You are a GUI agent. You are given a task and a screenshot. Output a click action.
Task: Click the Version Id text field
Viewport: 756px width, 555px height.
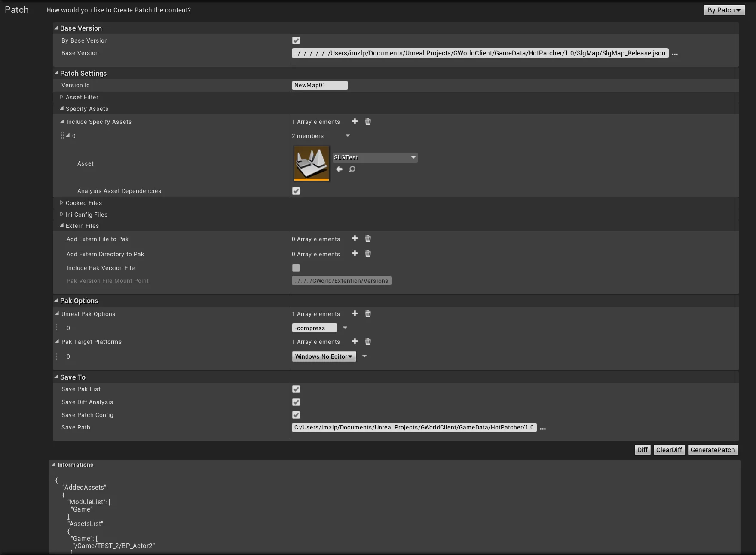319,85
